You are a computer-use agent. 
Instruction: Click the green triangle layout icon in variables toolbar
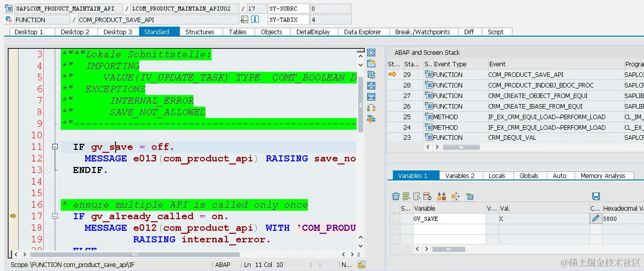[470, 196]
